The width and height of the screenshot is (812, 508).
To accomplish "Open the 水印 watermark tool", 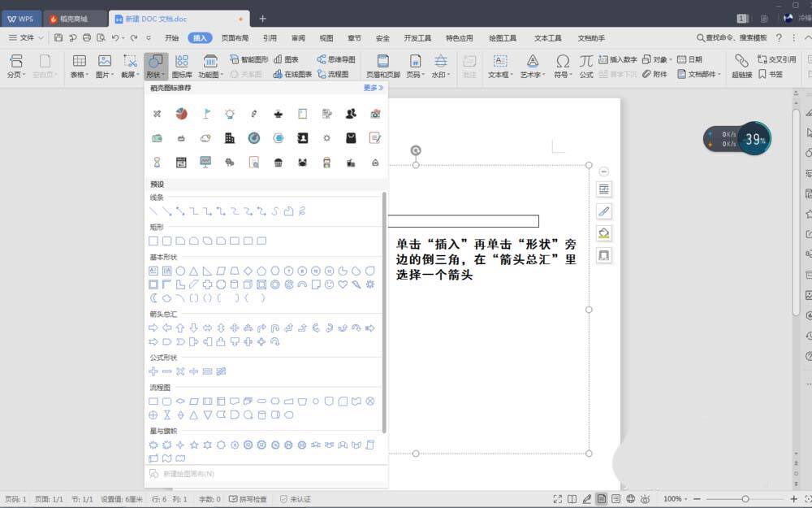I will (439, 65).
